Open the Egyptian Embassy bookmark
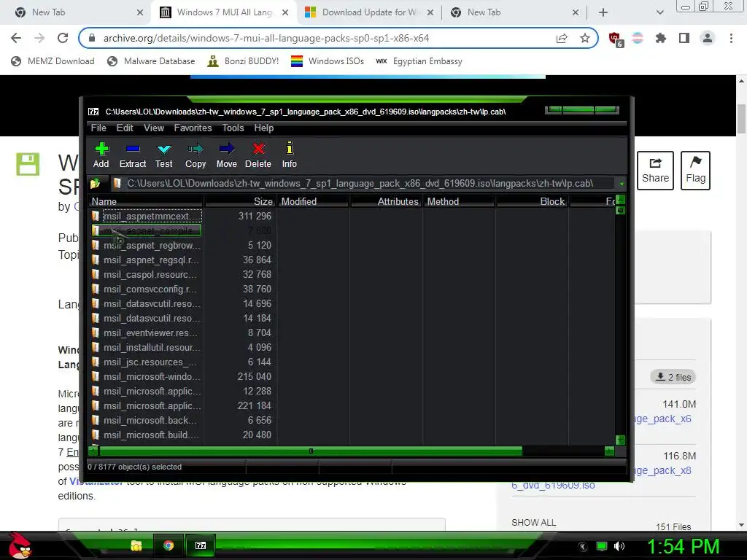 419,61
